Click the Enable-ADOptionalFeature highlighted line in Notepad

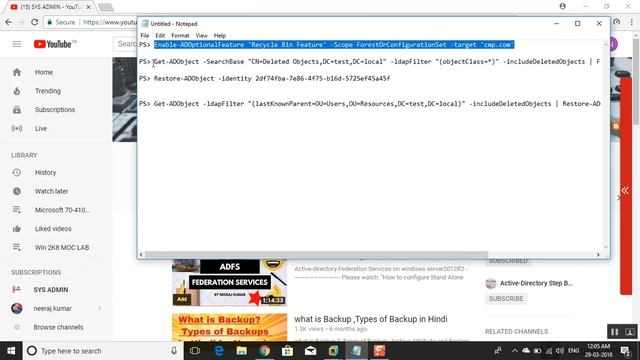[x=334, y=45]
